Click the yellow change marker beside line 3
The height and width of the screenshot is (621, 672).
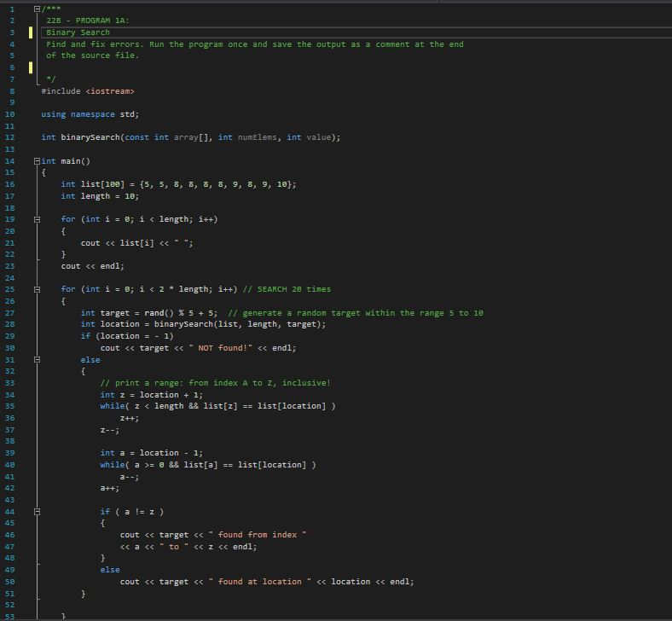[x=31, y=32]
